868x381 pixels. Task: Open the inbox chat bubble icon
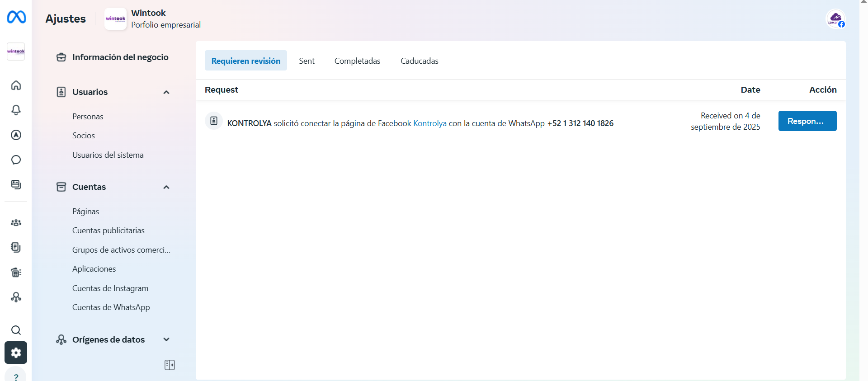[x=16, y=160]
